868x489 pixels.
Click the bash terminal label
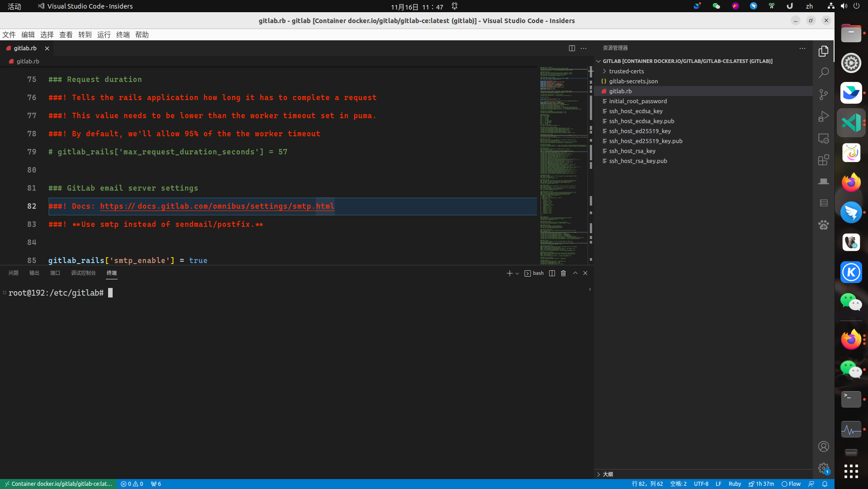534,273
